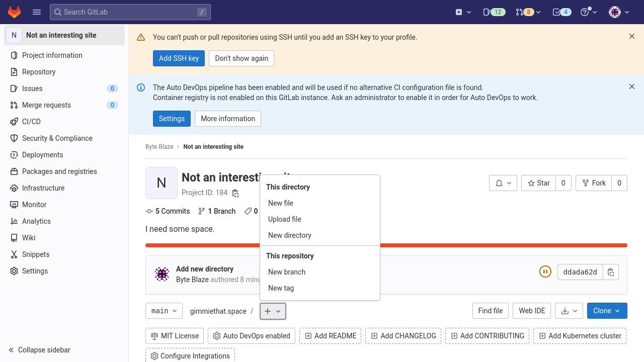Screen dimensions: 644x362
Task: Click the Packages and registries icon
Action: pos(14,171)
